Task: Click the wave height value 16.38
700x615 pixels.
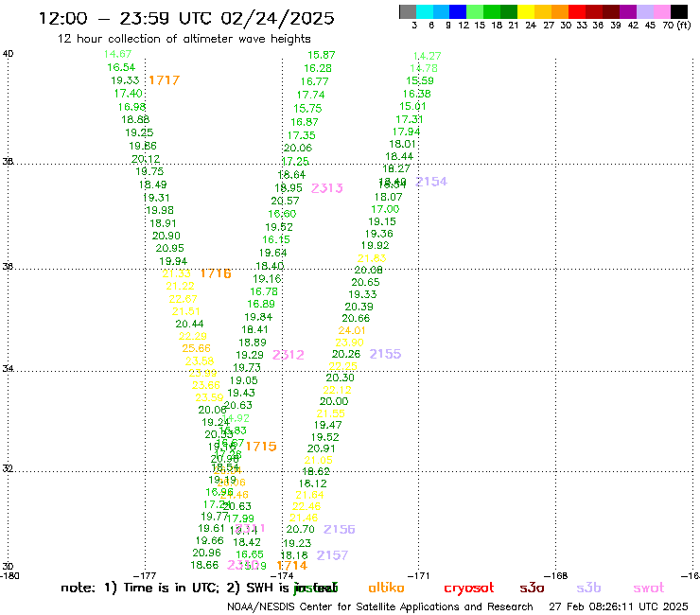Action: (x=416, y=94)
